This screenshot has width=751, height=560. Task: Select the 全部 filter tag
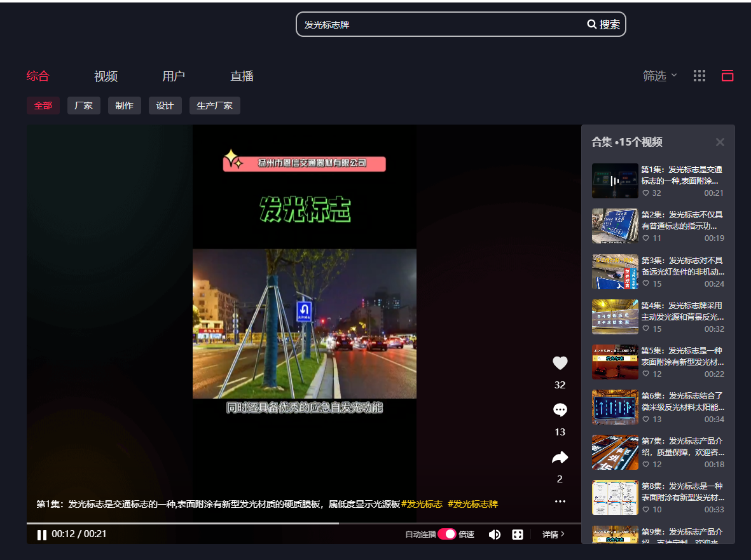coord(43,106)
